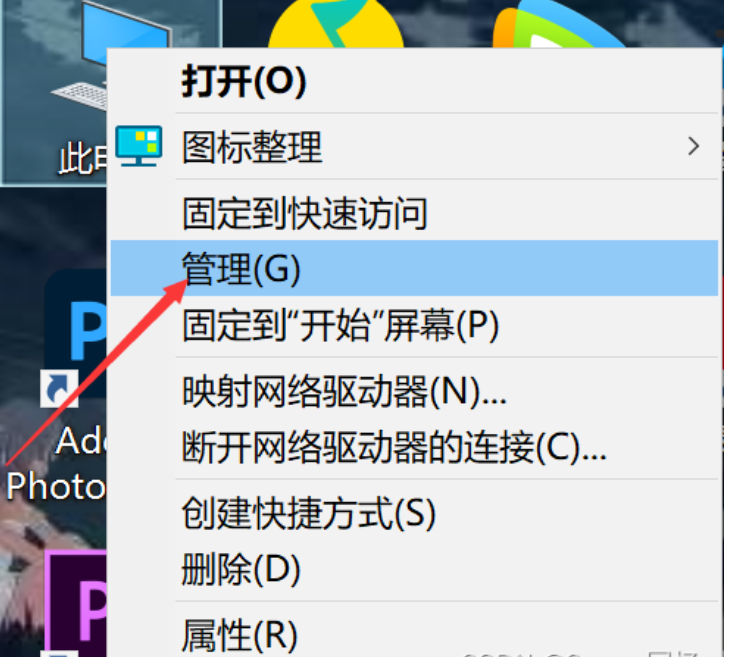The width and height of the screenshot is (743, 657).
Task: Select 断开网络驱动器的连接(C)... entry
Action: click(x=414, y=447)
